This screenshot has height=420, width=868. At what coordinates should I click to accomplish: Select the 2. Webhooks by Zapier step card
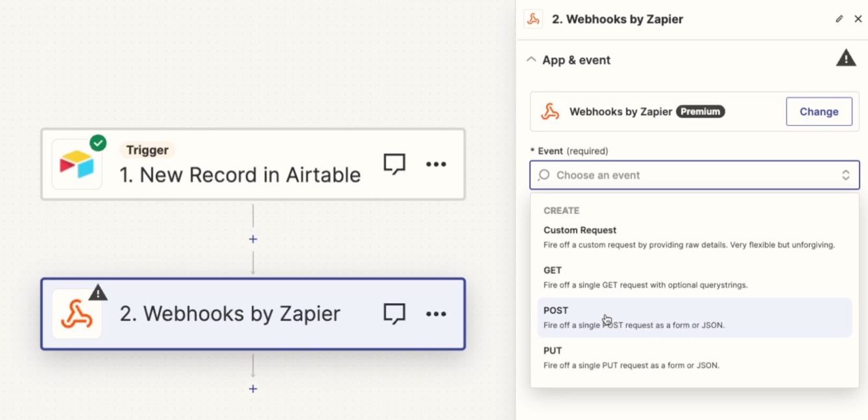coord(253,314)
